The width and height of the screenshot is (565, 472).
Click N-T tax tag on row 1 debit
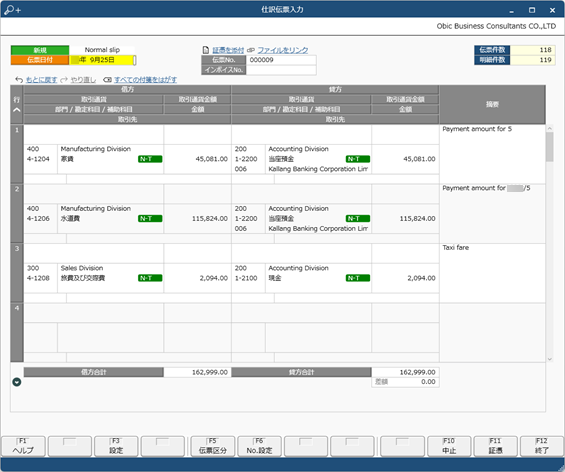point(150,159)
